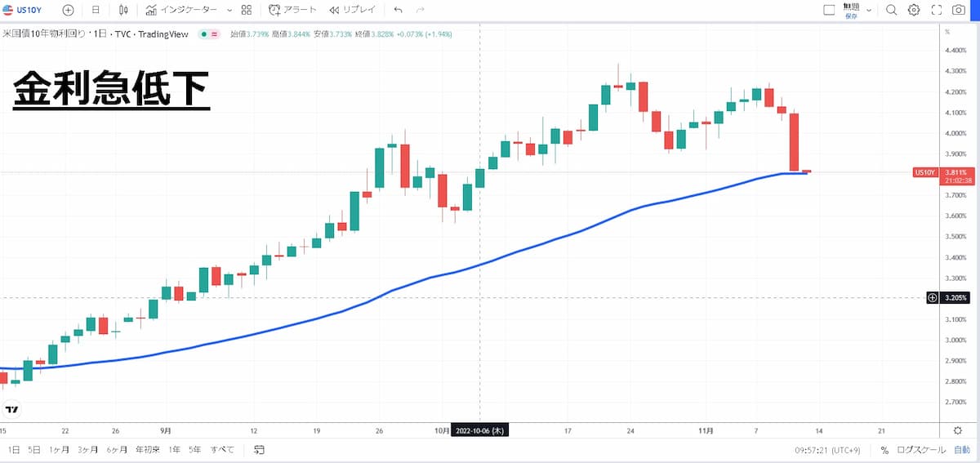Open the quick search magnifier icon

(891, 11)
